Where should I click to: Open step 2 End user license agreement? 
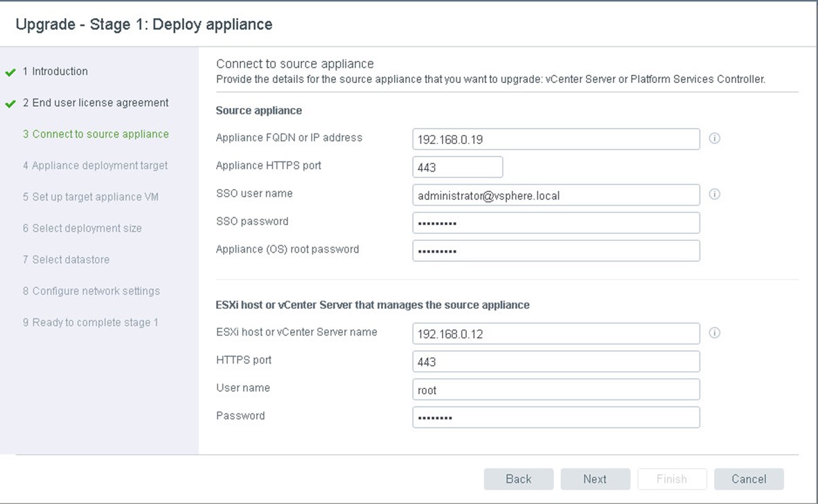click(96, 102)
